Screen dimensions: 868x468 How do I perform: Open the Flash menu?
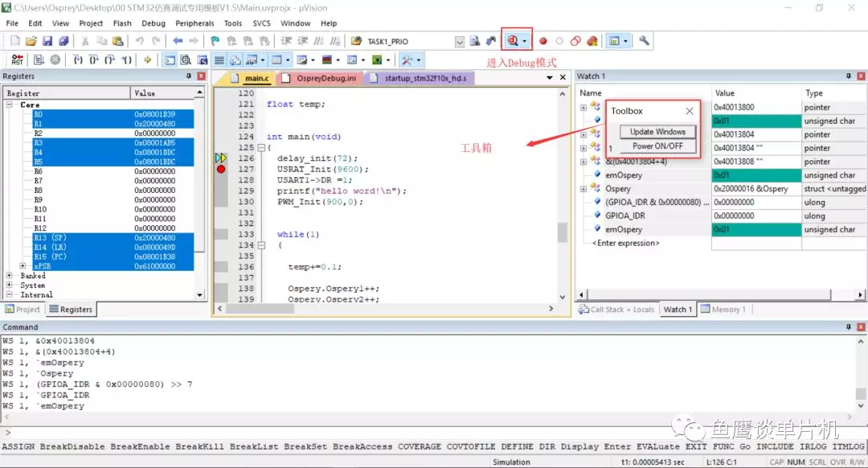122,23
